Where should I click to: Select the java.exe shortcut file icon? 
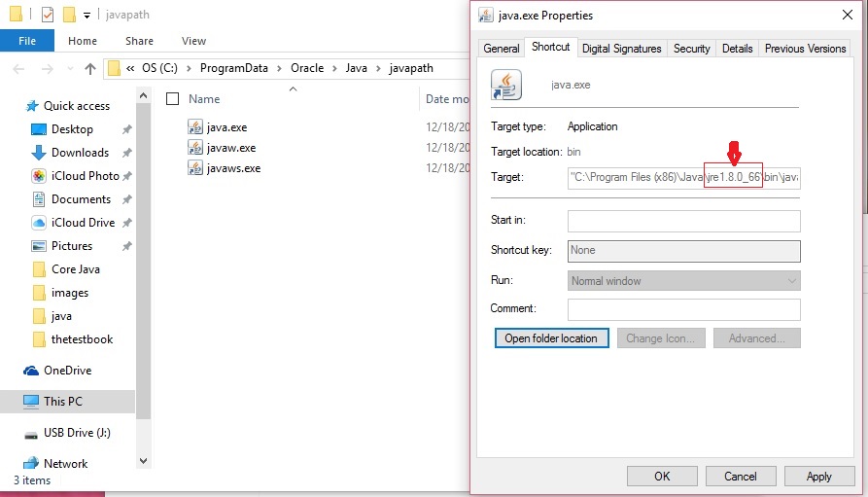194,126
